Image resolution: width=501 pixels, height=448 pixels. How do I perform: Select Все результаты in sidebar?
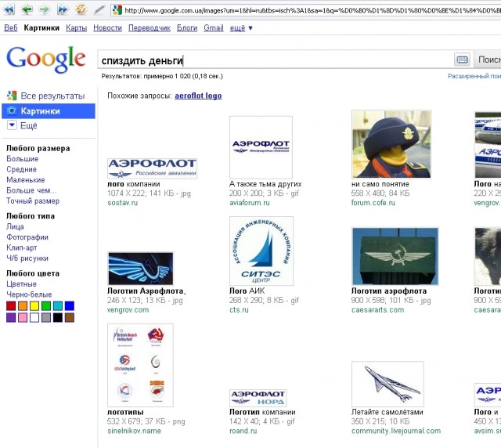52,96
